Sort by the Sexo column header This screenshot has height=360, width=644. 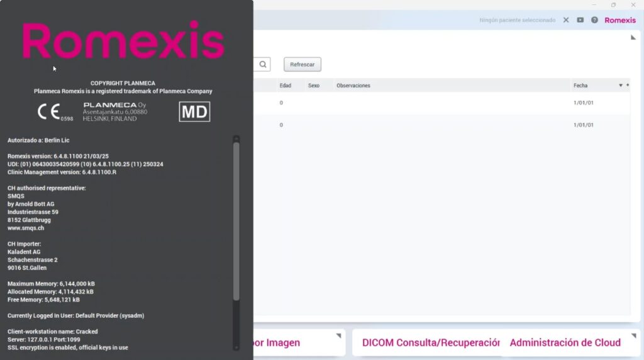pos(314,86)
